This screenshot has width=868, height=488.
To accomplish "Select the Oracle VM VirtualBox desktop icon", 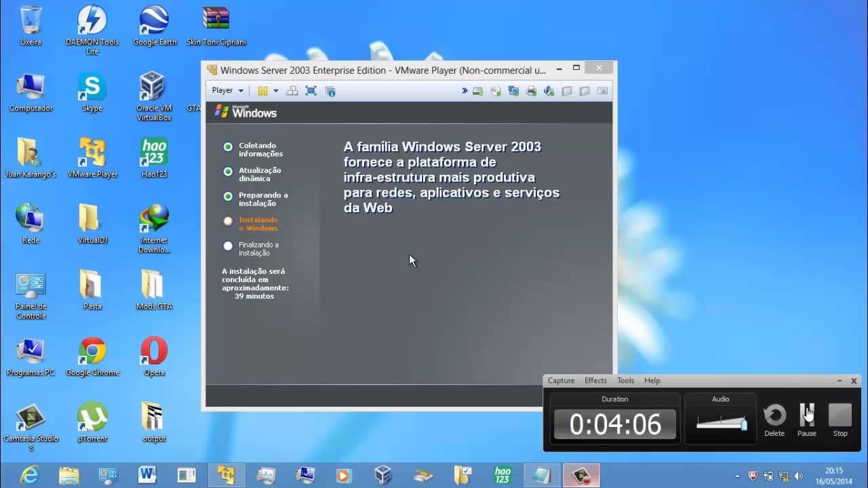I will click(x=154, y=97).
